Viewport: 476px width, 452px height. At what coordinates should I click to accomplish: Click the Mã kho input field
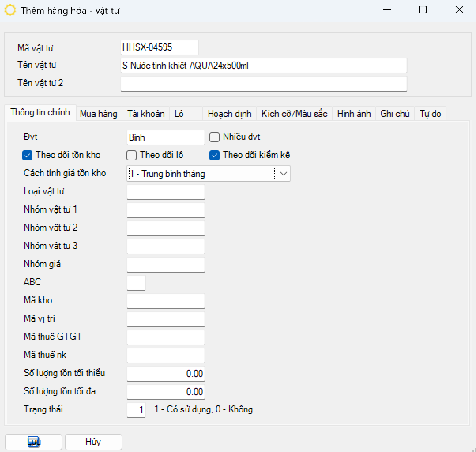tap(166, 301)
